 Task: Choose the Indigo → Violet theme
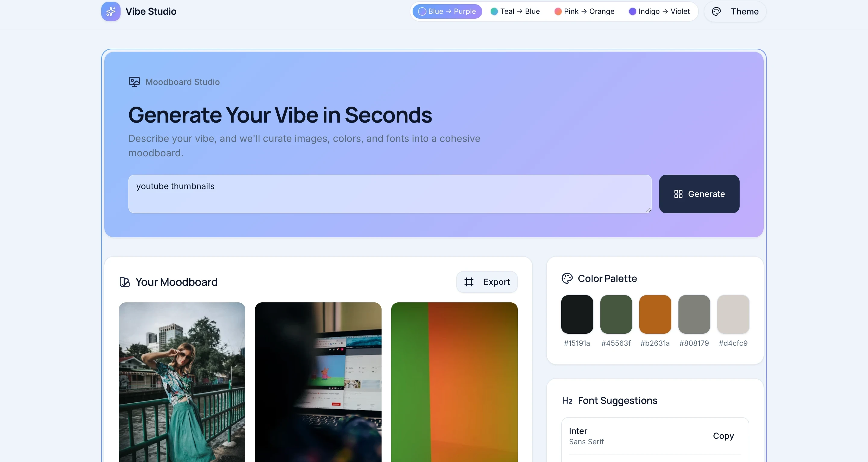tap(659, 11)
